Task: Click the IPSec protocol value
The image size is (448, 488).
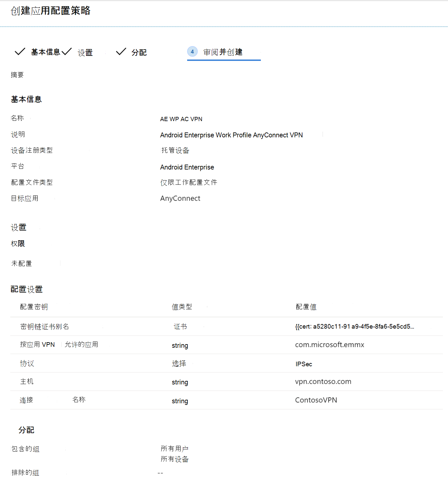Action: [304, 364]
